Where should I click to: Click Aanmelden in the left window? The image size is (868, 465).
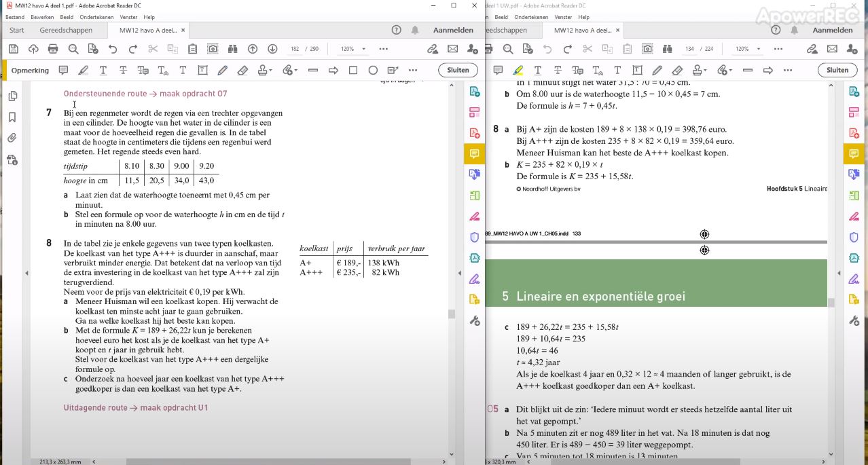point(453,30)
